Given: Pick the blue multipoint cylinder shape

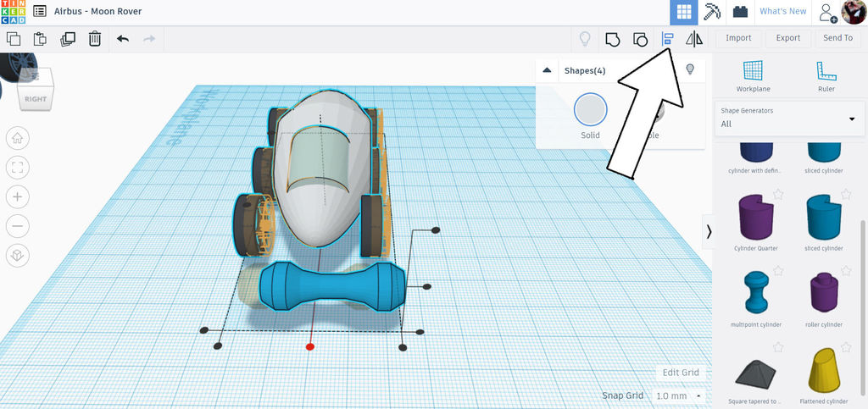Looking at the screenshot, I should 756,293.
